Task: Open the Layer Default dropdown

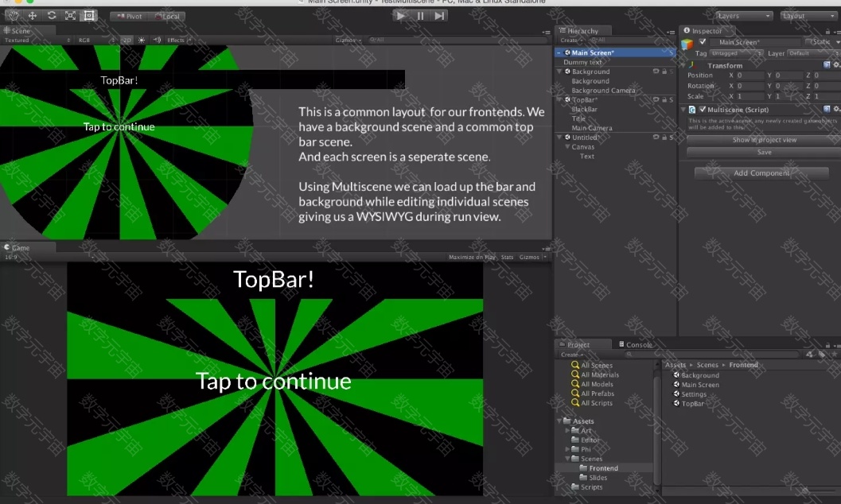Action: coord(813,53)
